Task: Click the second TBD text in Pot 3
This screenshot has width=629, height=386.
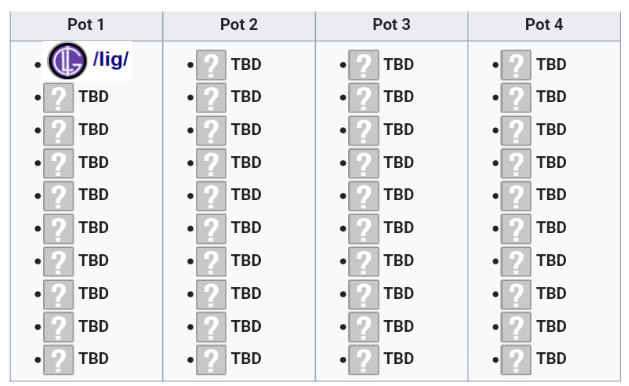Action: [x=399, y=97]
